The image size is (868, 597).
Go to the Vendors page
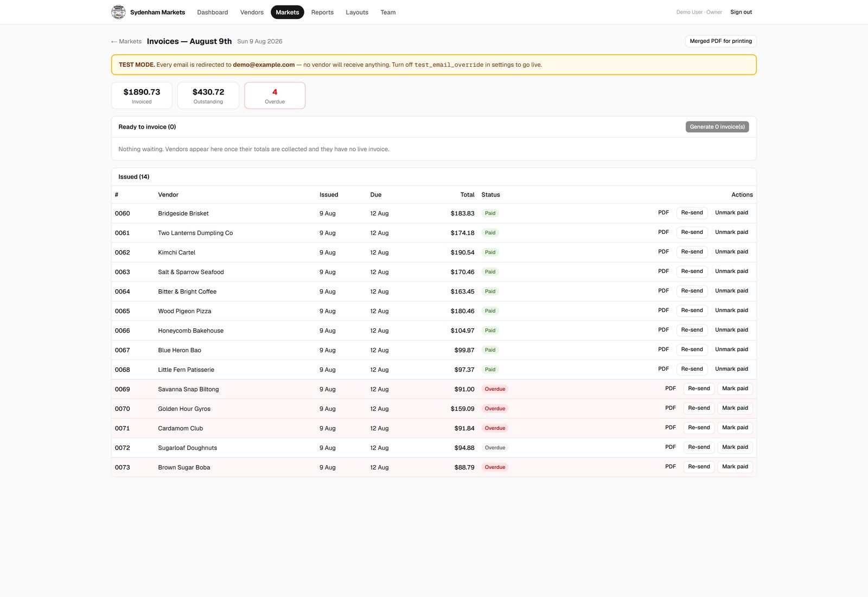(x=252, y=12)
